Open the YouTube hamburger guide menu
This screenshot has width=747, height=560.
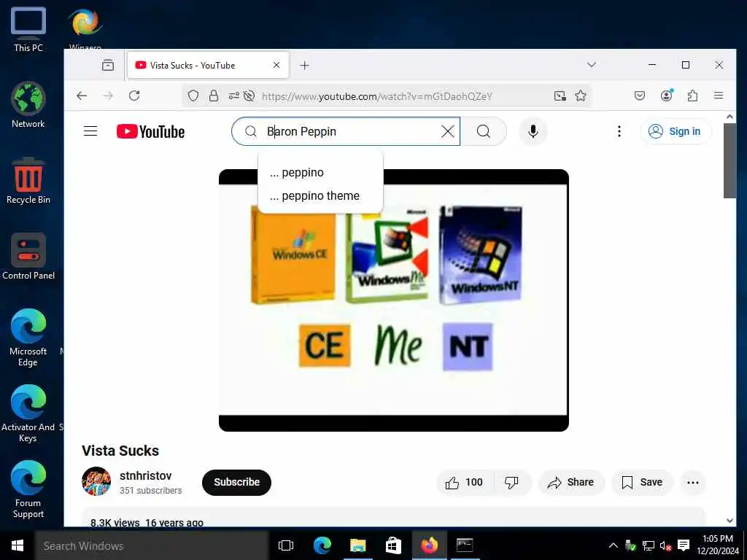click(90, 131)
